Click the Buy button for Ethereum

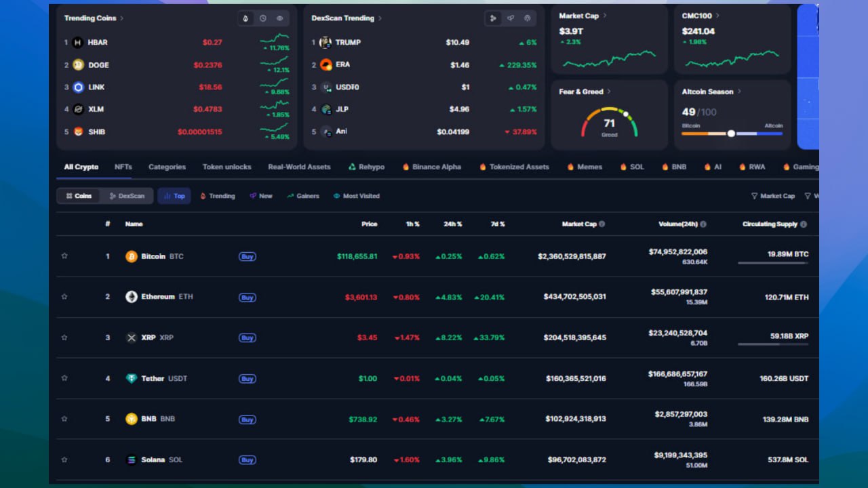click(248, 298)
